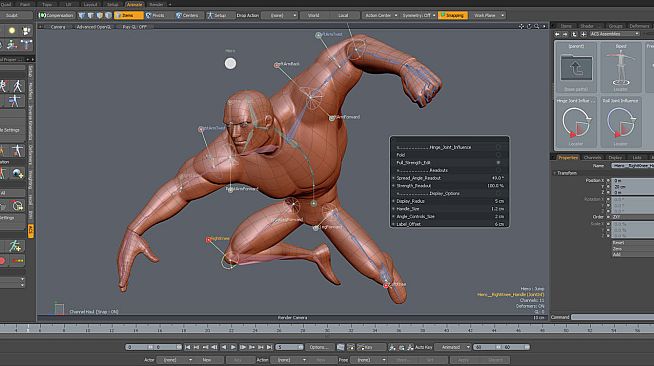Click the camera icon in left panel
654x366 pixels.
[26, 30]
